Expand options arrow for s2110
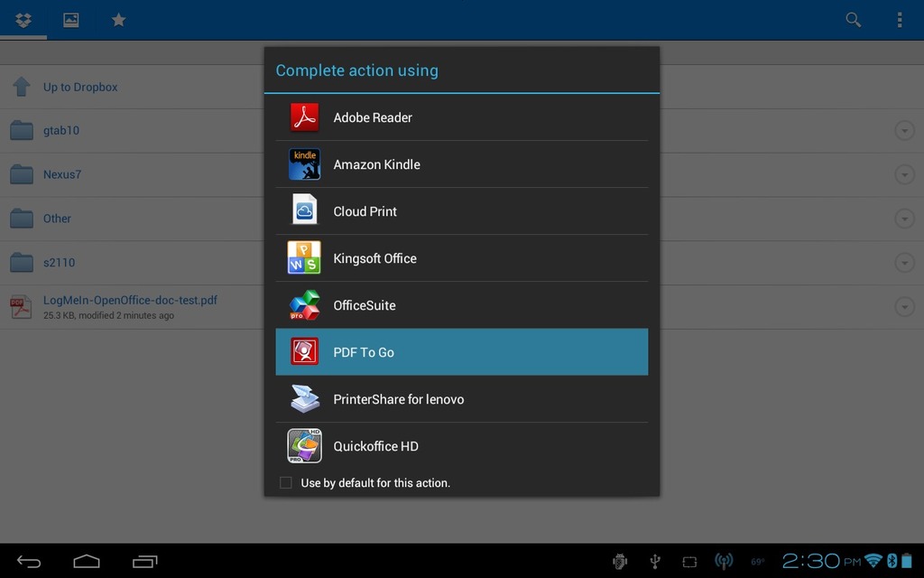Viewport: 924px width, 578px height. tap(904, 263)
